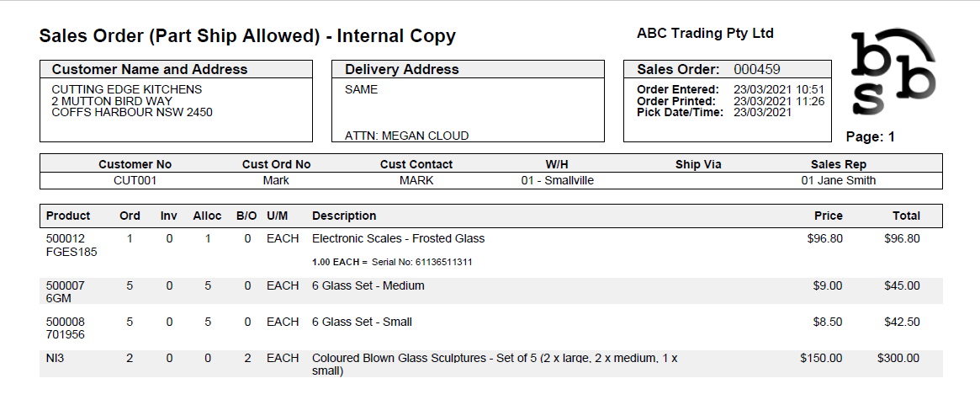
Task: Click the Electronic Scales - Frosted Glass description
Action: click(x=398, y=238)
